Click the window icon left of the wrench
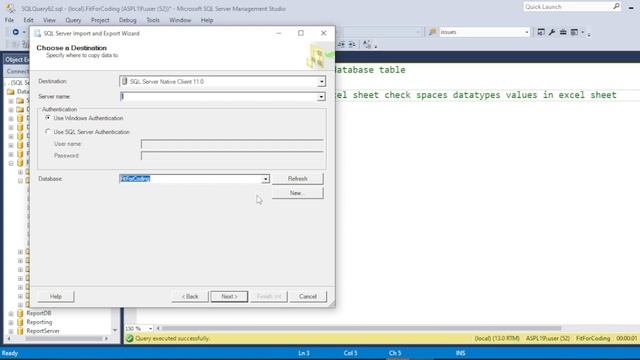640x360 pixels. click(541, 32)
